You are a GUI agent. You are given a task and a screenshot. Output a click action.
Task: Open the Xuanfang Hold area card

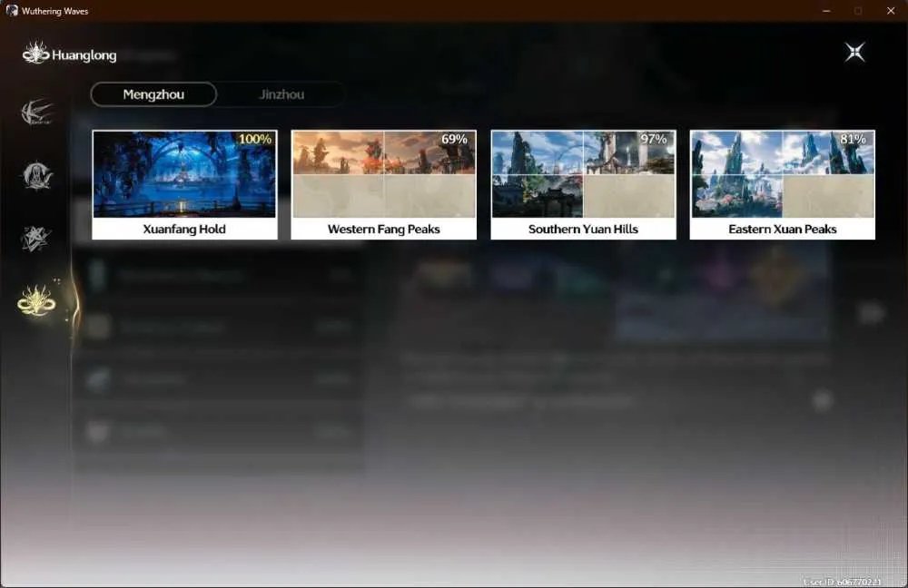click(x=184, y=184)
